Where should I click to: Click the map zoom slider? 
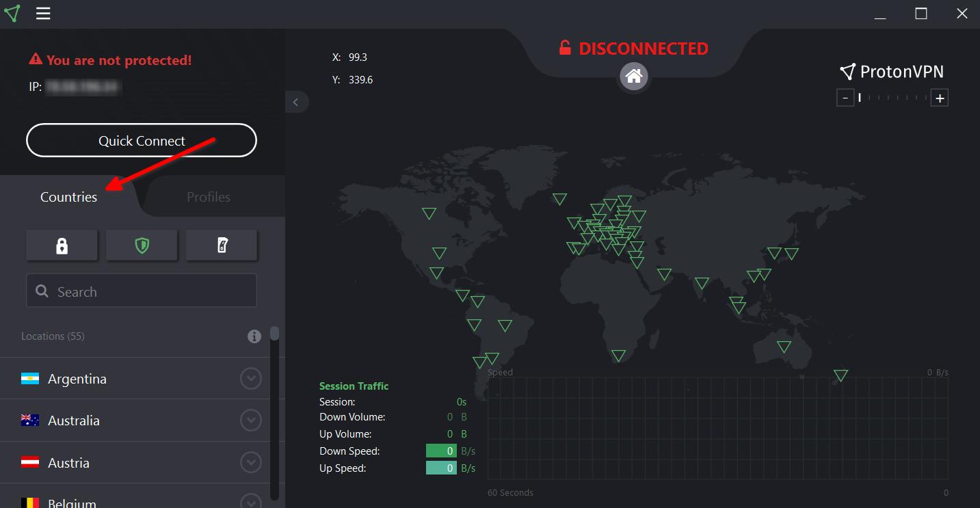click(893, 98)
